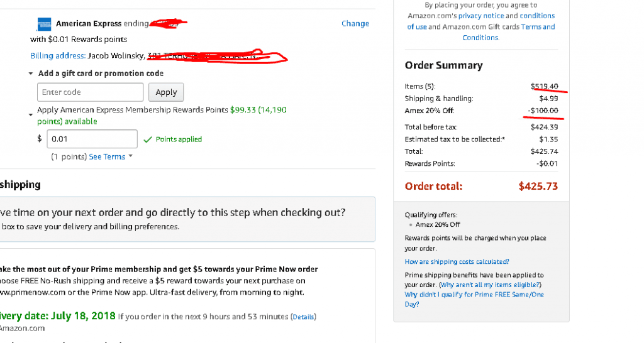644x343 pixels.
Task: Click How are shipping costs calculated
Action: [457, 262]
